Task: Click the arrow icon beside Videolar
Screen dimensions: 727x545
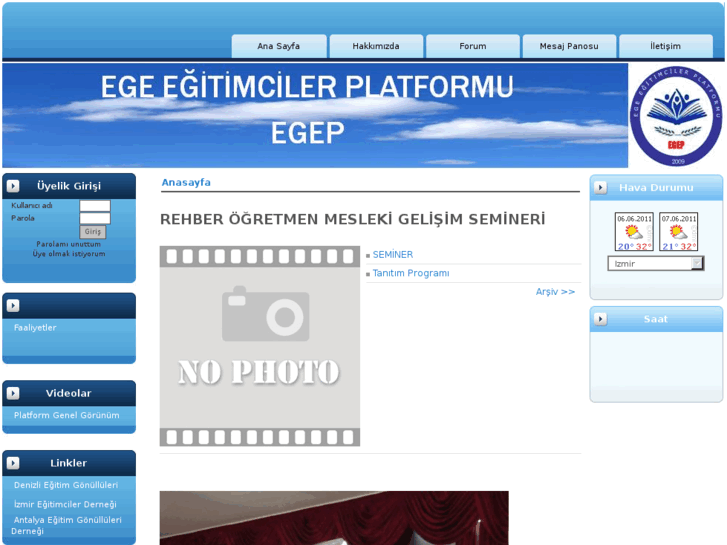Action: point(13,393)
